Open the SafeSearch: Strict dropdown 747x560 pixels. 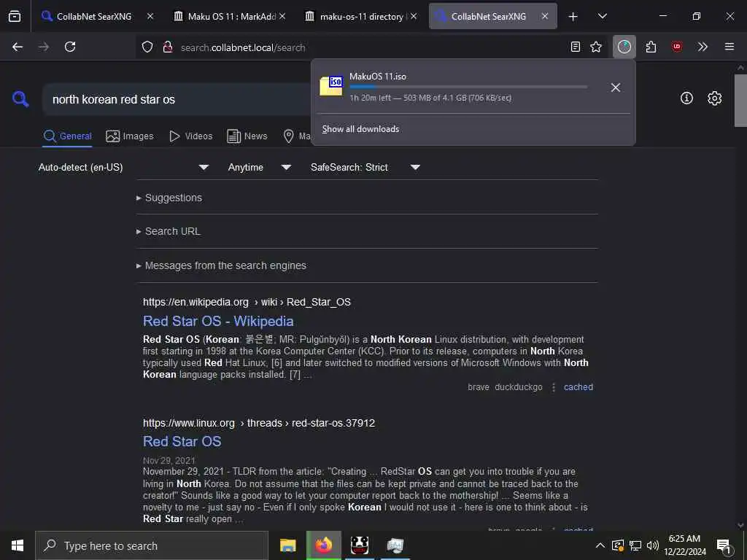point(365,168)
